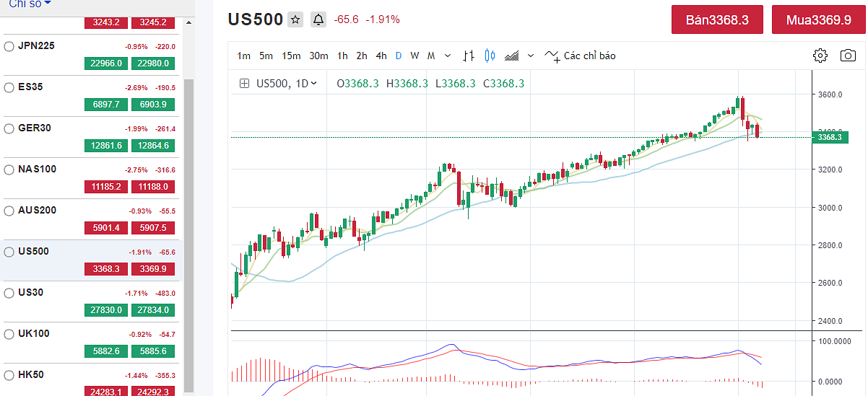
Task: Open chart settings gear icon
Action: pyautogui.click(x=820, y=56)
